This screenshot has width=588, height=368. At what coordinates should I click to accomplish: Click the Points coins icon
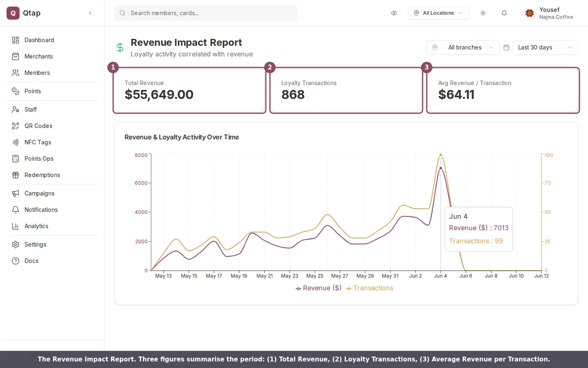point(16,91)
